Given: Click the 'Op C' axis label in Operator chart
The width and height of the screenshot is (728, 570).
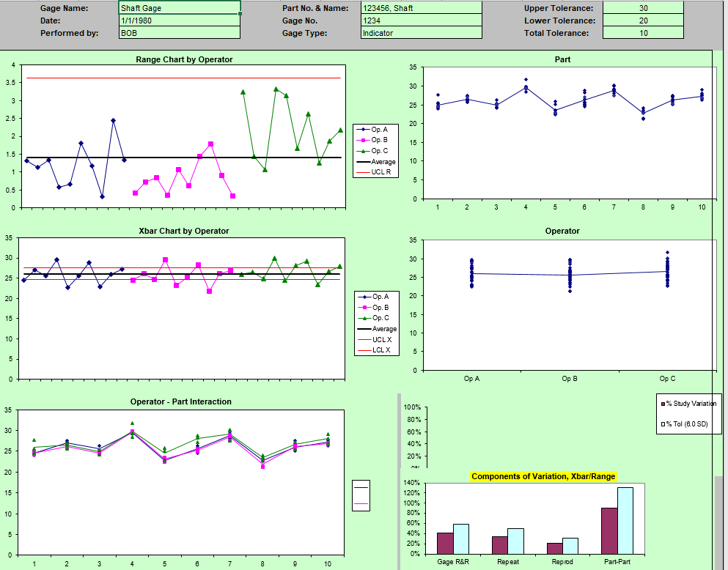Looking at the screenshot, I should [668, 379].
